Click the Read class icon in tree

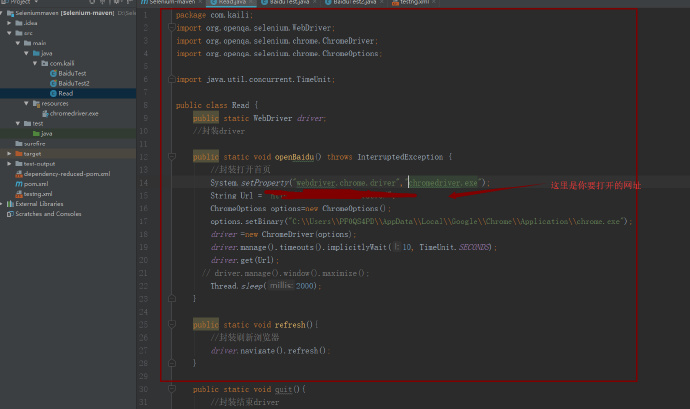[53, 93]
